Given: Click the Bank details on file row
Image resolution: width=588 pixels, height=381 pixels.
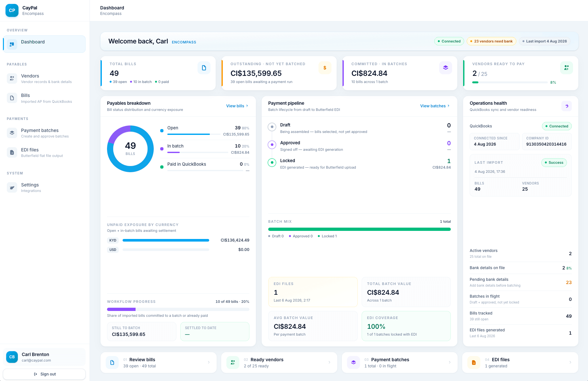Looking at the screenshot, I should point(521,268).
